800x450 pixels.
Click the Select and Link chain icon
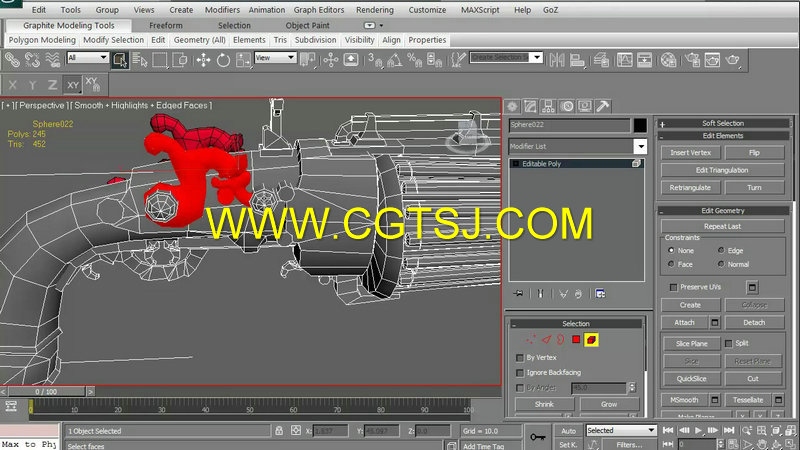pos(12,60)
